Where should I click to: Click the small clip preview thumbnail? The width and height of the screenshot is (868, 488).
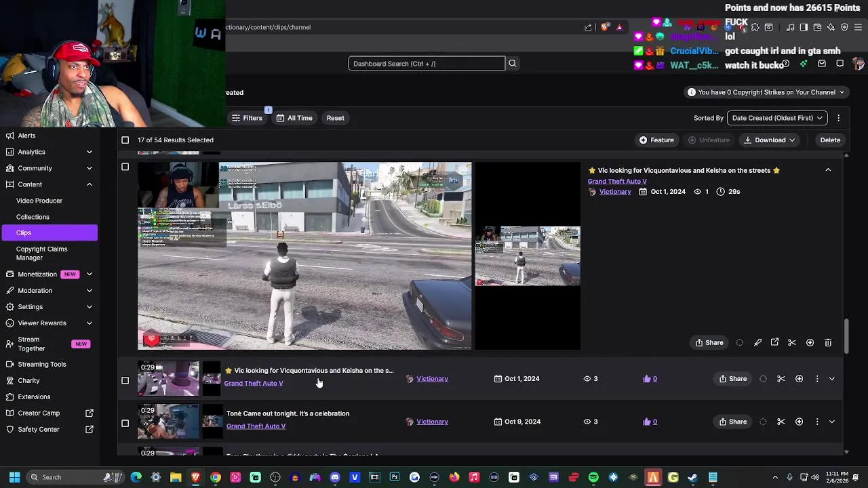(x=528, y=256)
